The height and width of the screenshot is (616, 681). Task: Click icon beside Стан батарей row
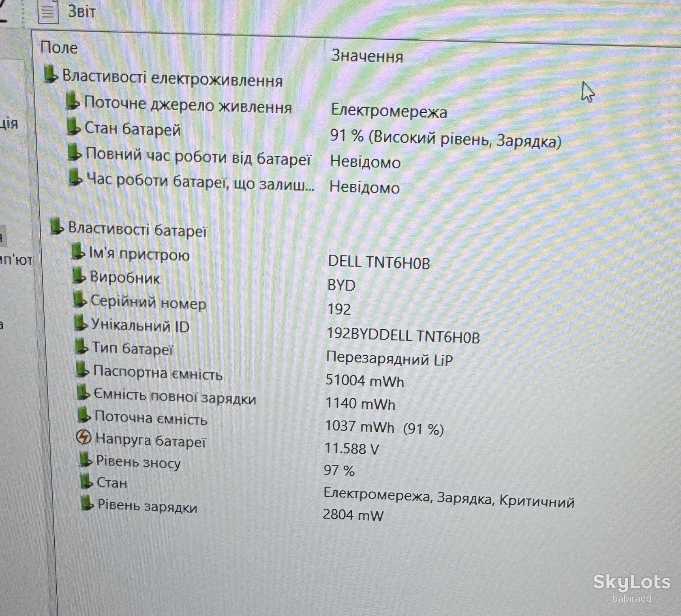click(73, 126)
